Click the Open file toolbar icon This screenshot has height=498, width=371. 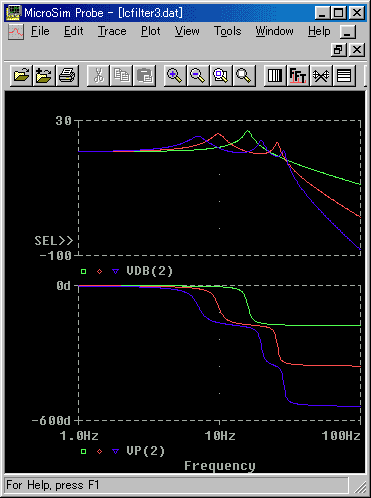(x=21, y=75)
